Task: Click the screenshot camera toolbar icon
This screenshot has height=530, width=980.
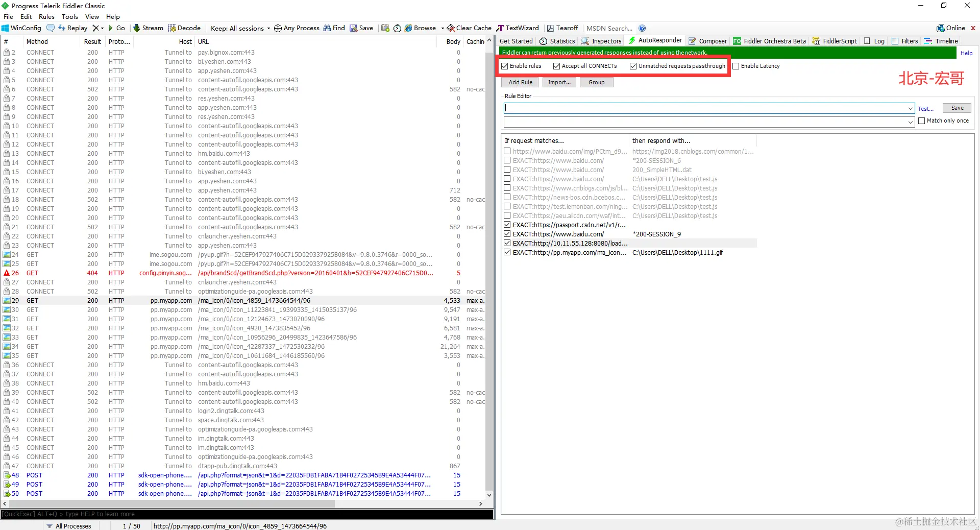Action: pos(385,28)
